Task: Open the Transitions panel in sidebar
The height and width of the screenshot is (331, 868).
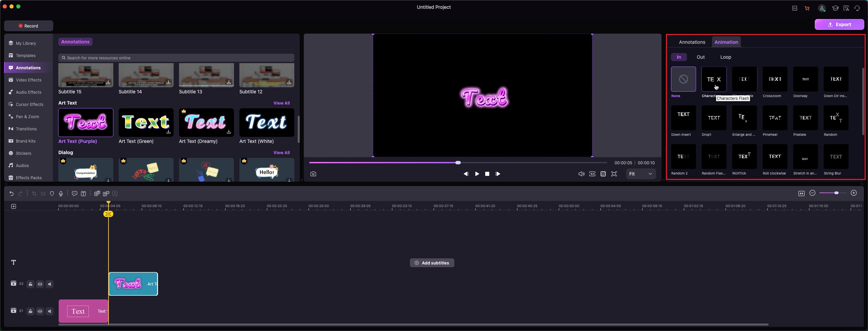Action: pyautogui.click(x=26, y=129)
